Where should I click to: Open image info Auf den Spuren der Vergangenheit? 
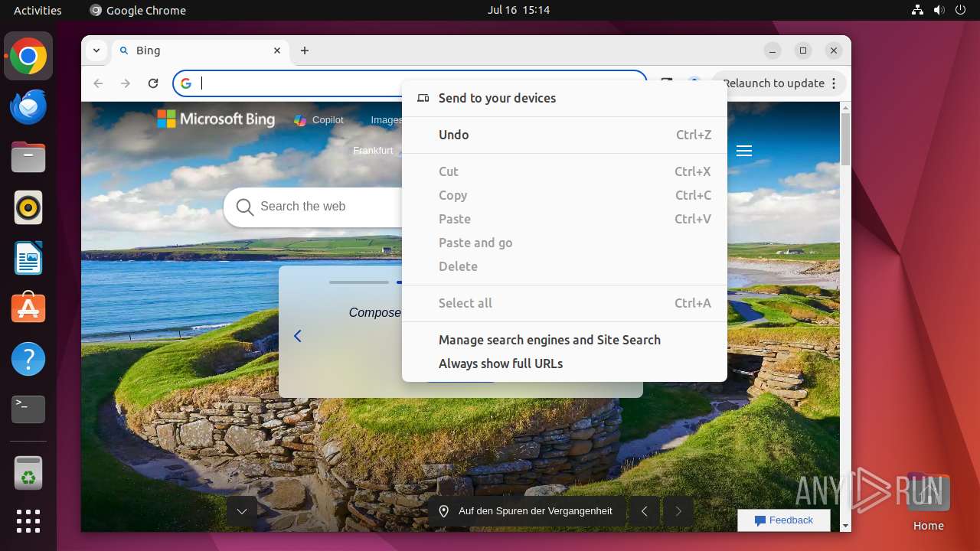(527, 511)
